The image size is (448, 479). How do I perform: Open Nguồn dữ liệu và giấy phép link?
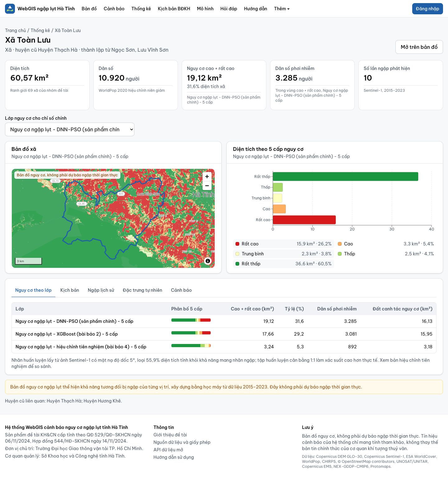point(182,442)
